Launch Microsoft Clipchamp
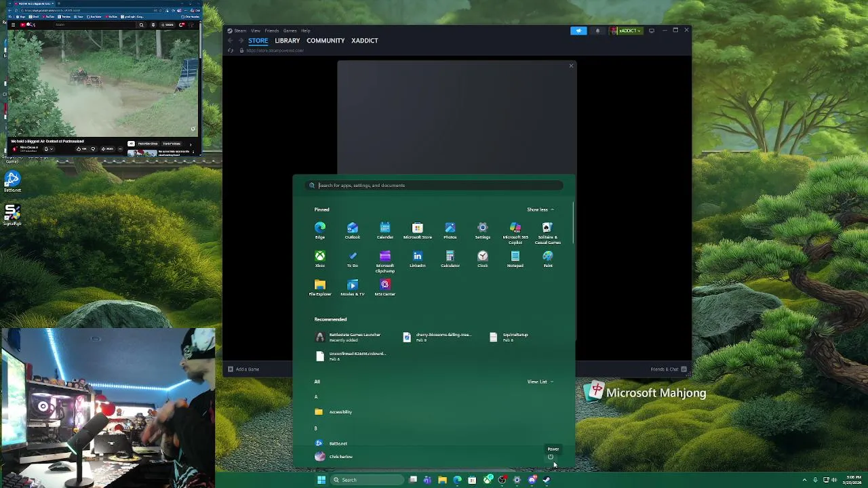Screen dimensions: 868x488 (x=384, y=262)
